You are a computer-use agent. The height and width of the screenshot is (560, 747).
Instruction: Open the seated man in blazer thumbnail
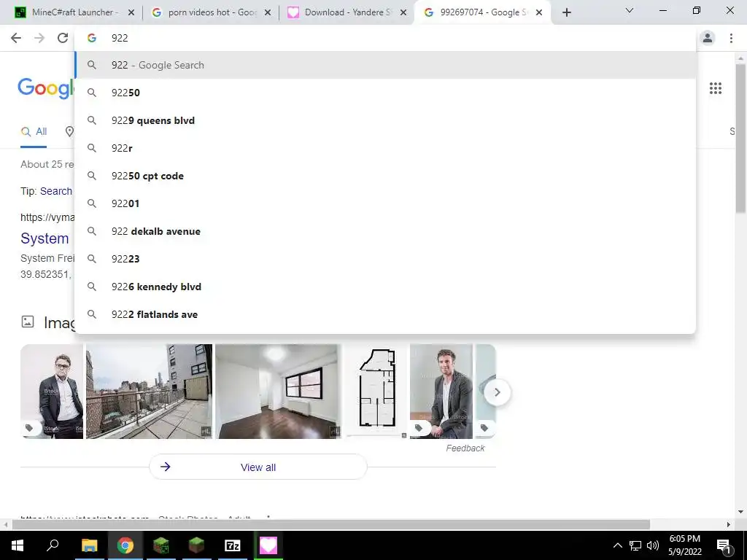pyautogui.click(x=441, y=391)
